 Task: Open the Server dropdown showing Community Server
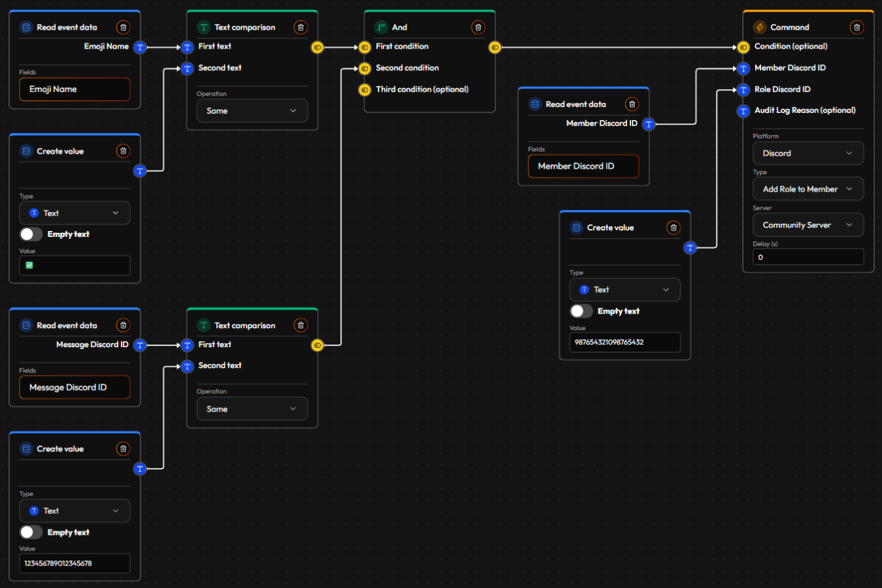tap(808, 225)
